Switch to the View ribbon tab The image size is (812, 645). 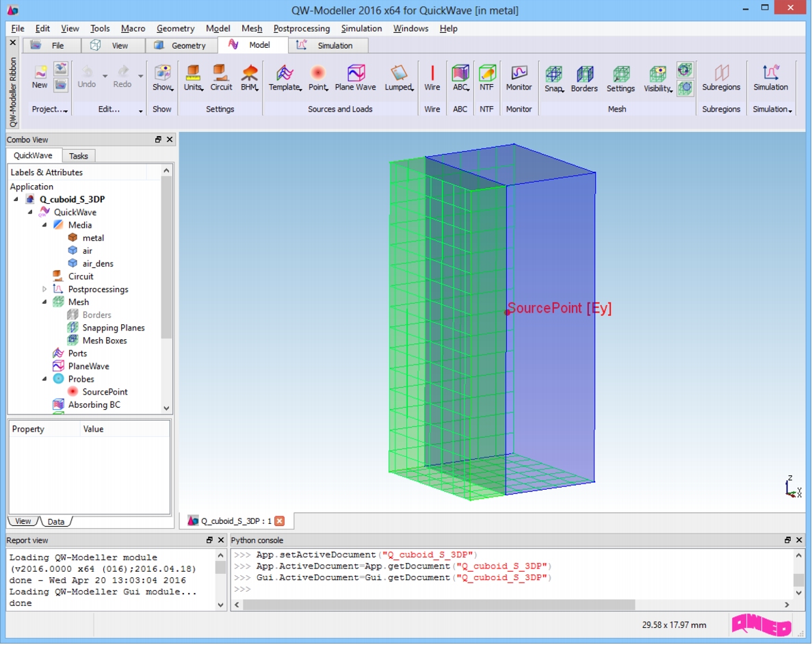click(112, 46)
